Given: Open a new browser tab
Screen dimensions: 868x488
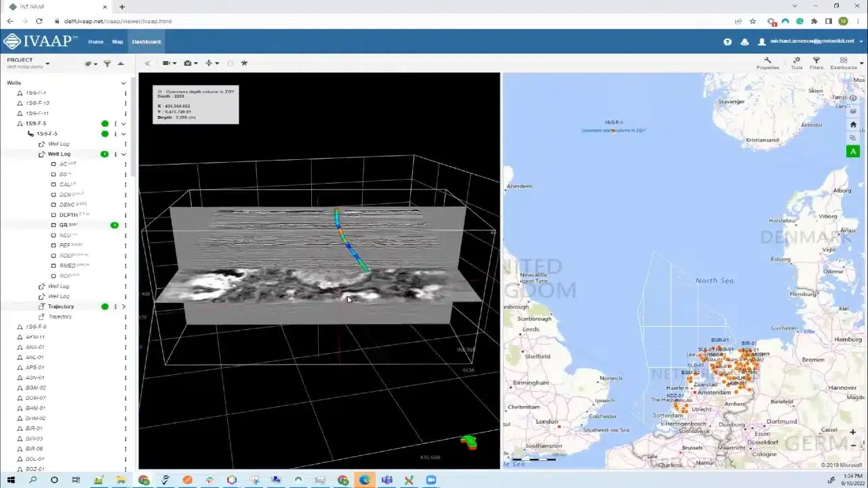Looking at the screenshot, I should (122, 7).
